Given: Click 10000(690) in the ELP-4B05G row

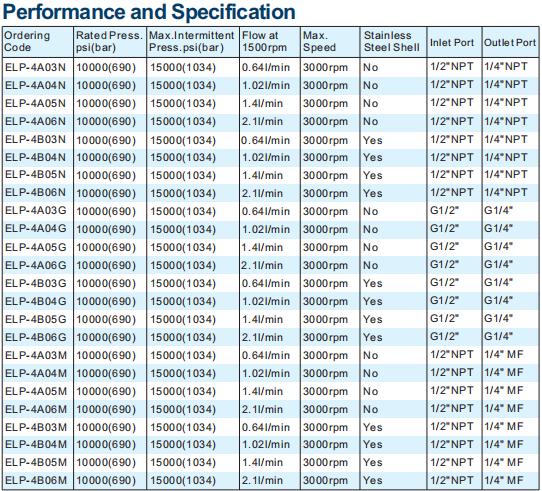Looking at the screenshot, I should tap(106, 319).
